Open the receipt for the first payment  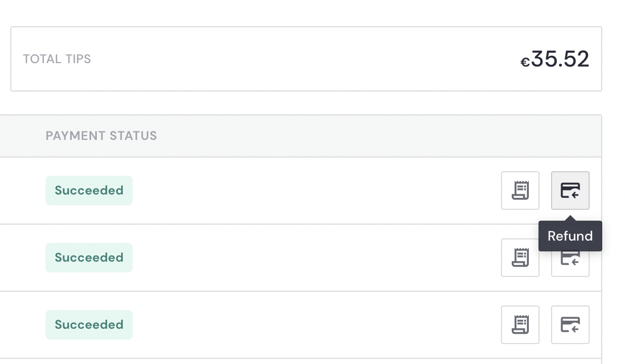coord(520,191)
